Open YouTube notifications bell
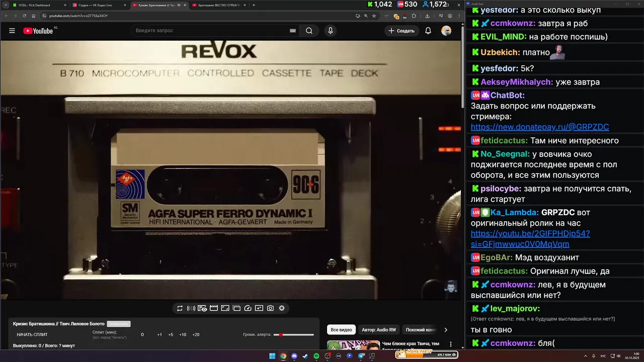Viewport: 644px width, 362px height. point(428,31)
